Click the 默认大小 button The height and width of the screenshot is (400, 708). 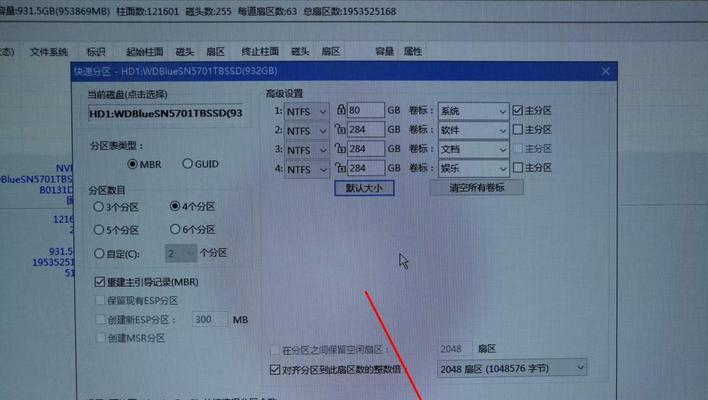[364, 188]
